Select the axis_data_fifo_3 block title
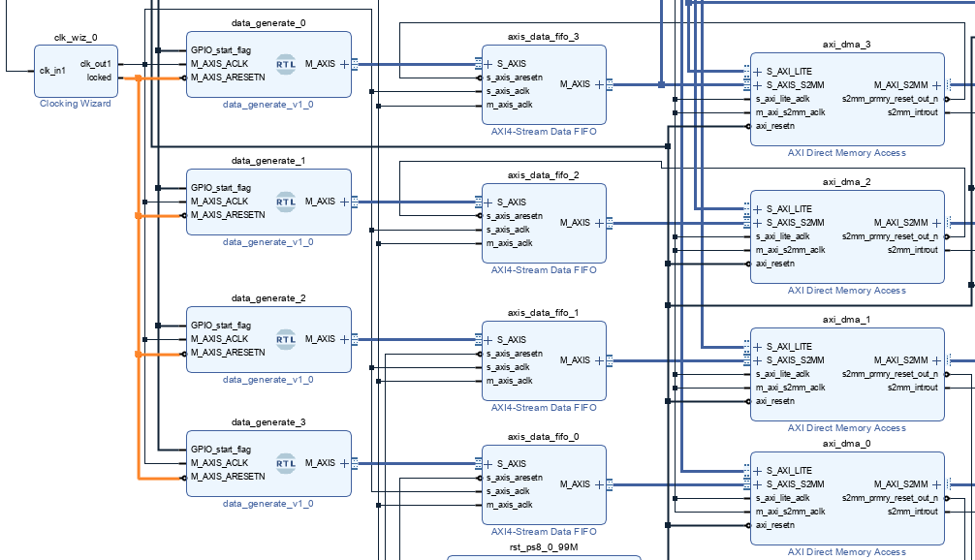This screenshot has width=975, height=560. pyautogui.click(x=544, y=37)
